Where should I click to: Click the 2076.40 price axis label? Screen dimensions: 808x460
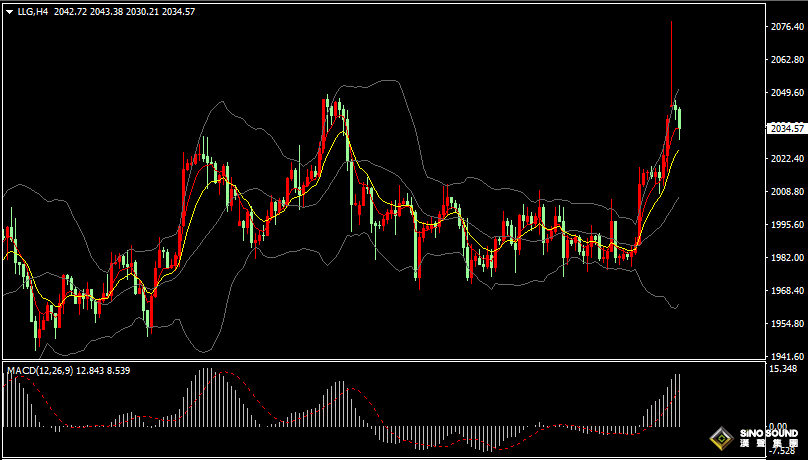(784, 27)
